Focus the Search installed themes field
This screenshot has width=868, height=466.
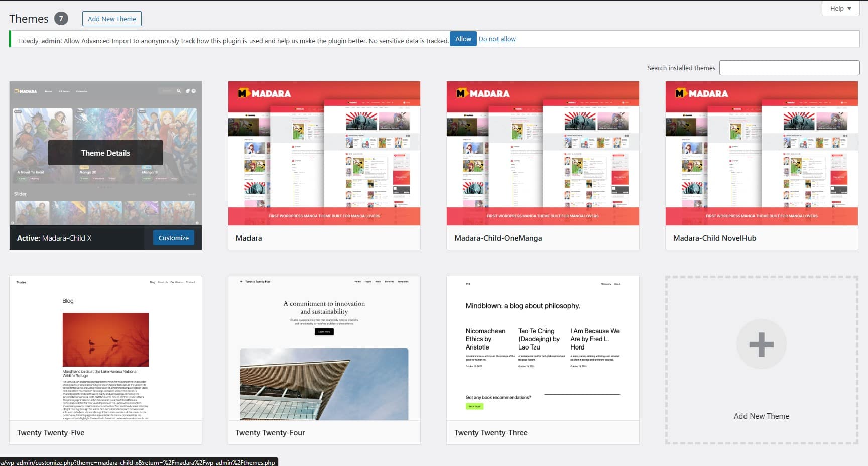(789, 68)
